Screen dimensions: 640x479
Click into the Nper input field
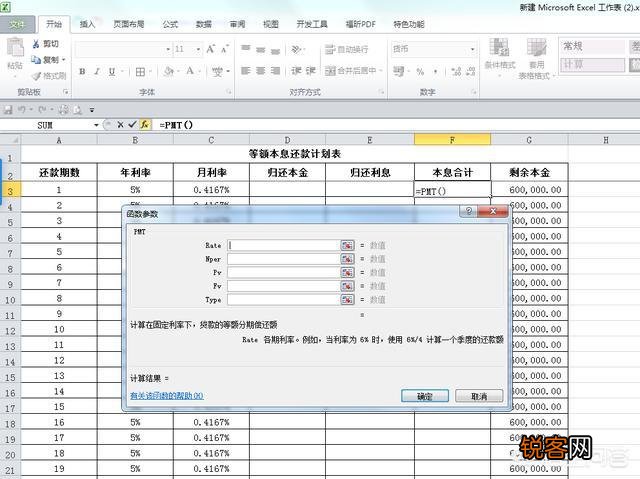point(283,259)
